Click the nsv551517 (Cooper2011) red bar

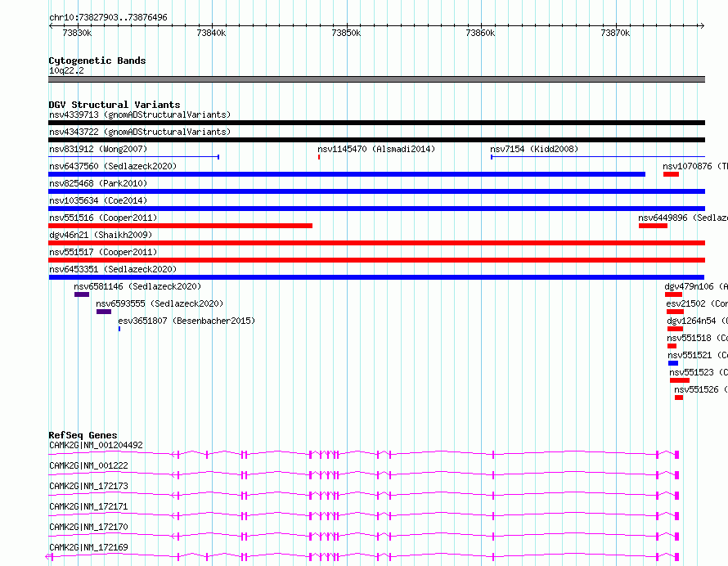coord(376,260)
